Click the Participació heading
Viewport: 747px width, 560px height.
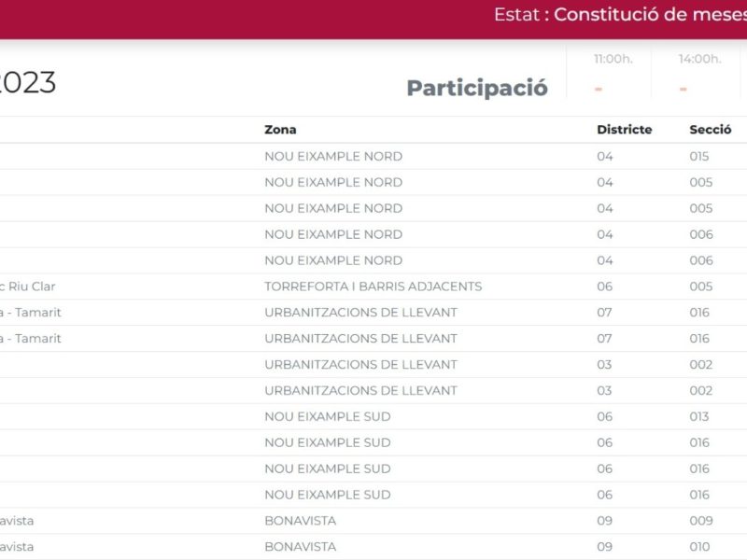pyautogui.click(x=477, y=88)
